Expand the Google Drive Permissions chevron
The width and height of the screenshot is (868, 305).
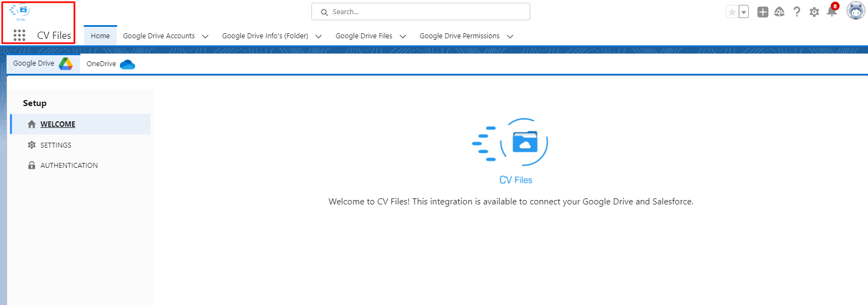510,37
